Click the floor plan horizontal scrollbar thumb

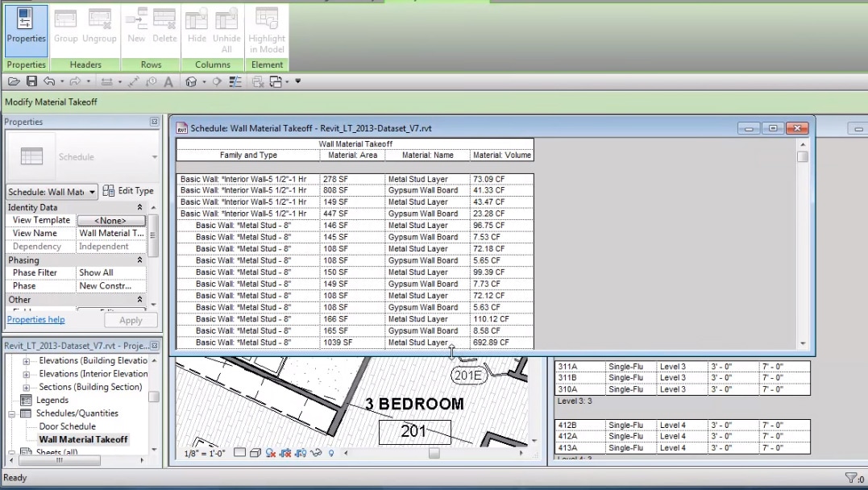(434, 453)
